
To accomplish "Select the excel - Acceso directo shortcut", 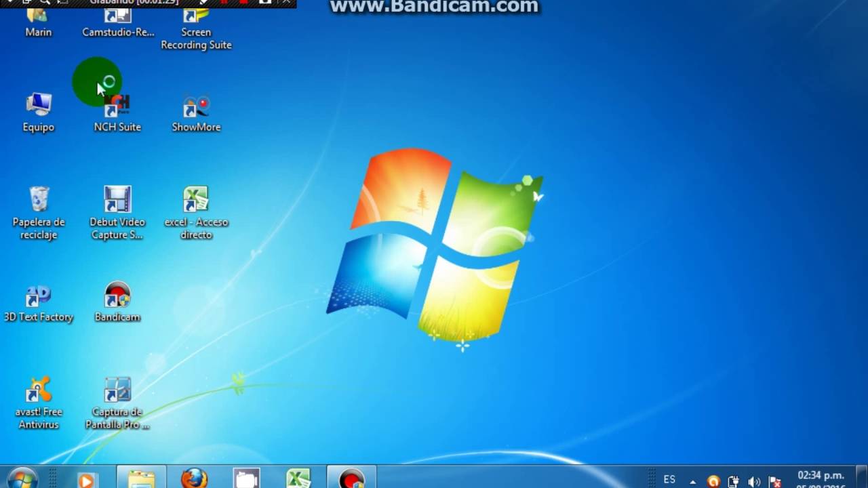I will [196, 213].
